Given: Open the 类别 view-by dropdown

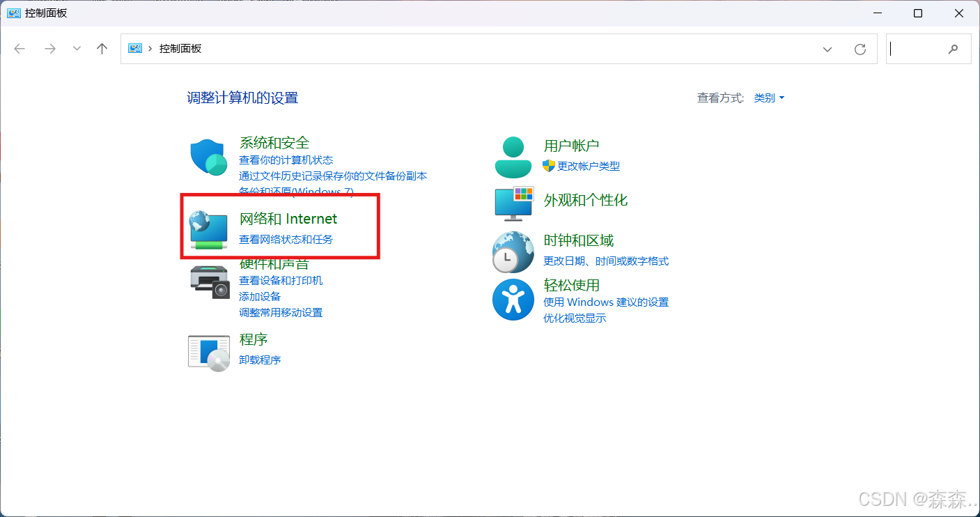Looking at the screenshot, I should pyautogui.click(x=769, y=98).
